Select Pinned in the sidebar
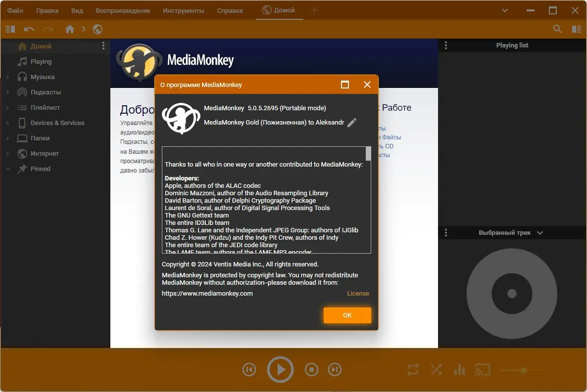Screen dimensions: 587x392 pyautogui.click(x=40, y=169)
